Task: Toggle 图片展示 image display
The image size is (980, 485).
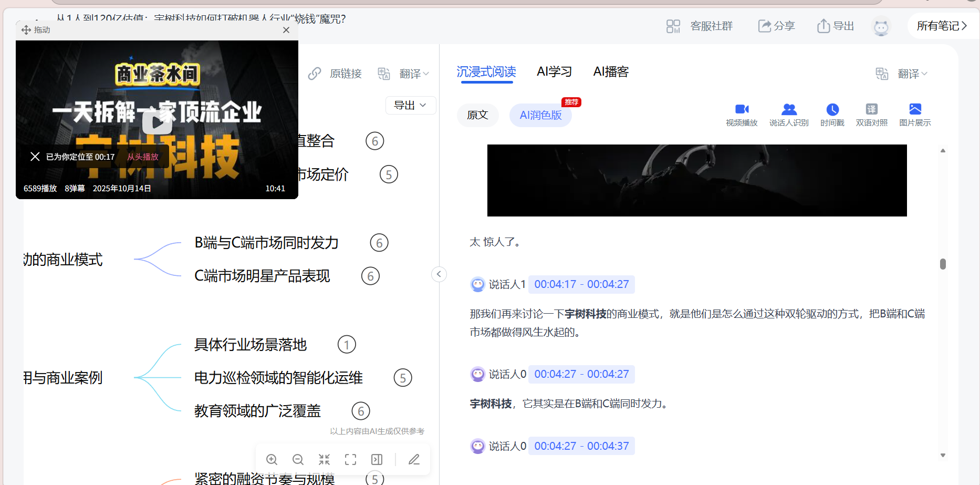Action: 915,115
